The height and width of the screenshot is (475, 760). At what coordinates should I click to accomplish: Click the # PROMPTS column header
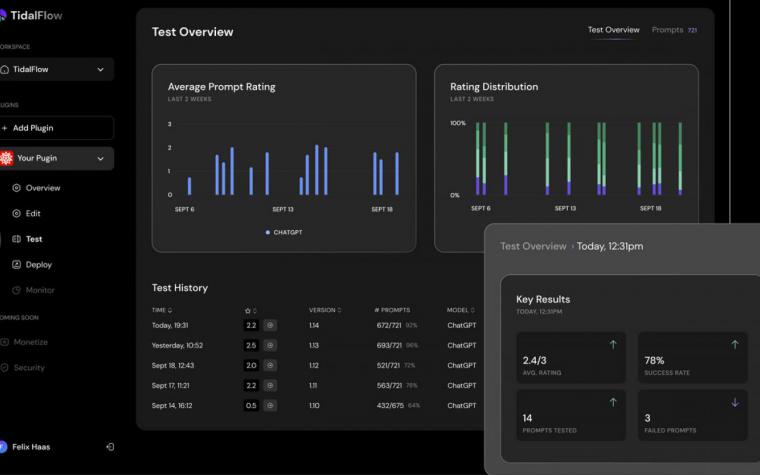392,310
